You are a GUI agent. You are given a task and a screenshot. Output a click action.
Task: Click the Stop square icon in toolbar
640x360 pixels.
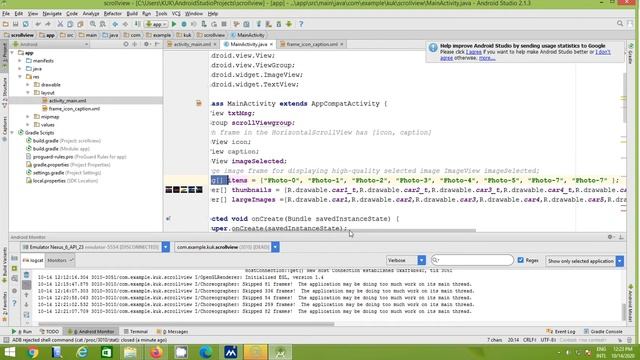[x=224, y=24]
